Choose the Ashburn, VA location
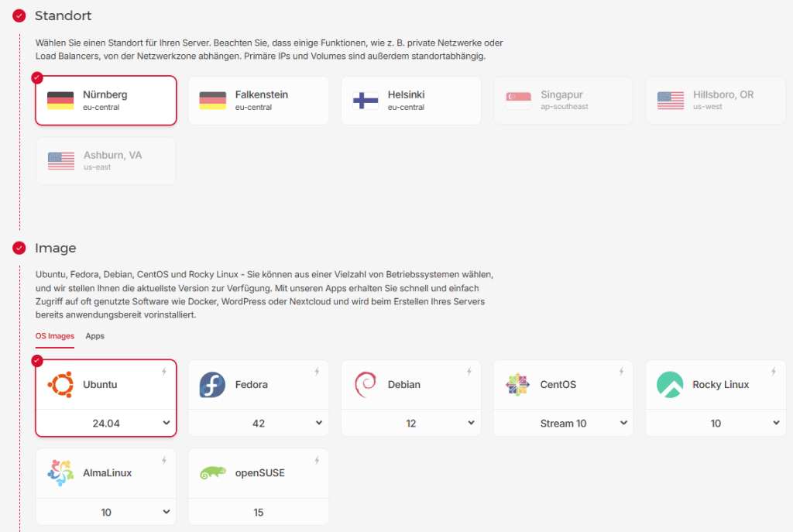793x532 pixels. (106, 161)
